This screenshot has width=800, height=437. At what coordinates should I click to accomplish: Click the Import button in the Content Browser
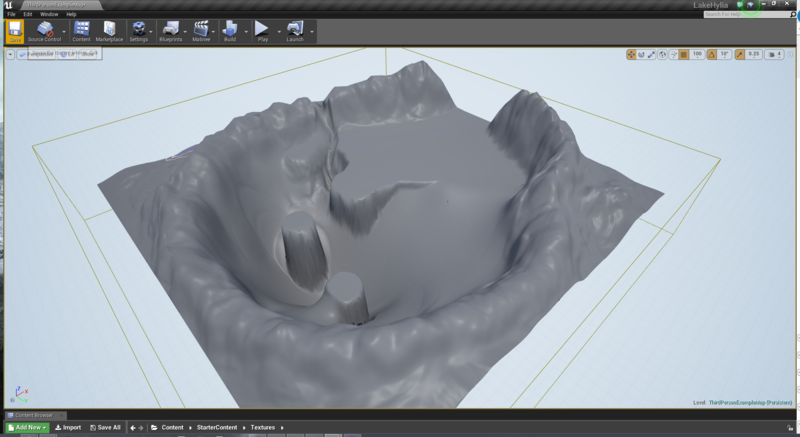point(68,427)
